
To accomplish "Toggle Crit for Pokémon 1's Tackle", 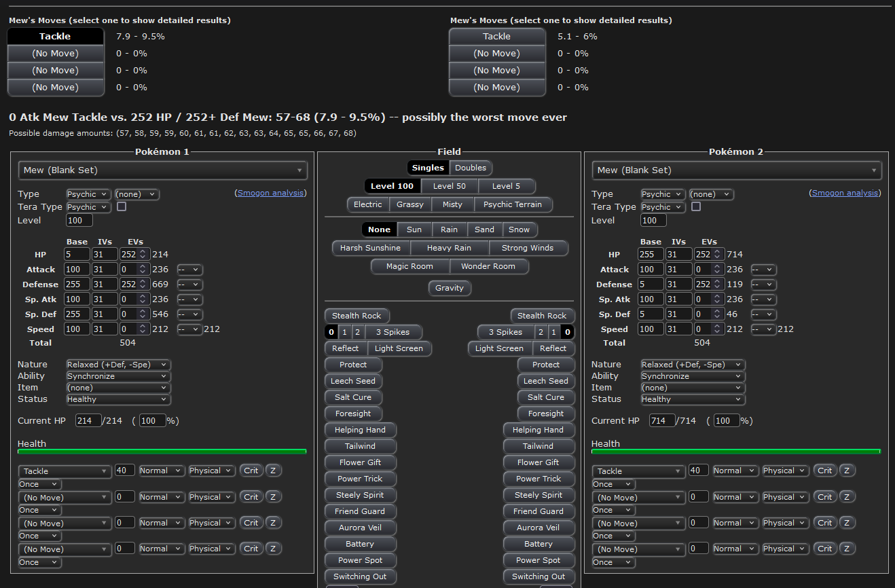I will (x=251, y=471).
